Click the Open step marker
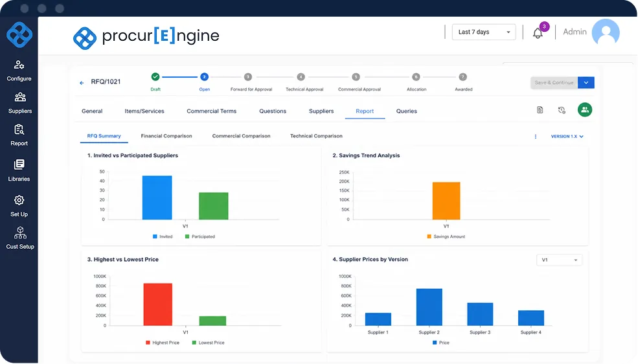638x364 pixels. 204,76
